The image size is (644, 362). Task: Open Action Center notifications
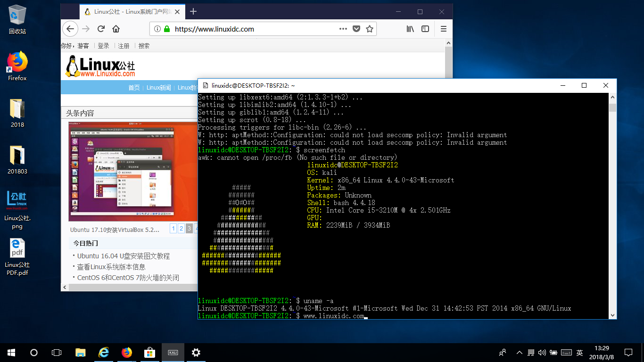click(628, 353)
